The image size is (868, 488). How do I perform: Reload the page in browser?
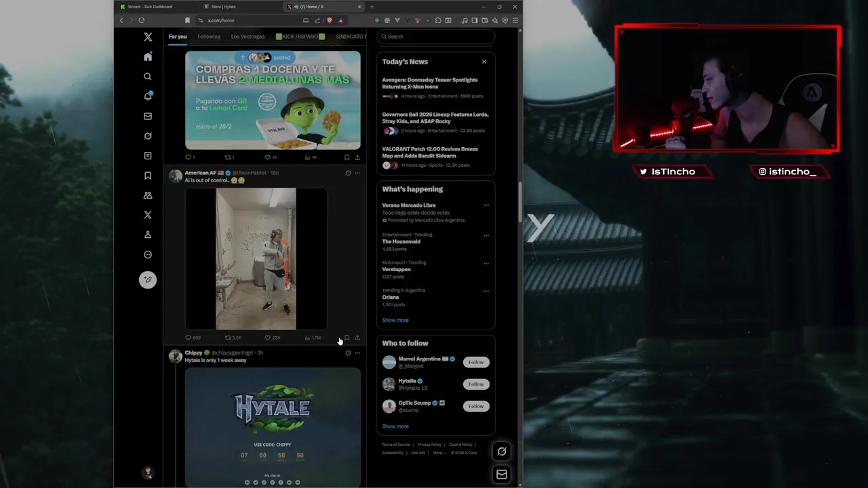(142, 20)
